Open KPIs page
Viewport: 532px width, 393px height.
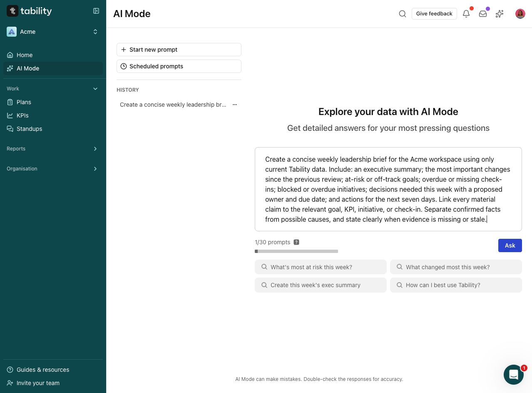click(53, 115)
